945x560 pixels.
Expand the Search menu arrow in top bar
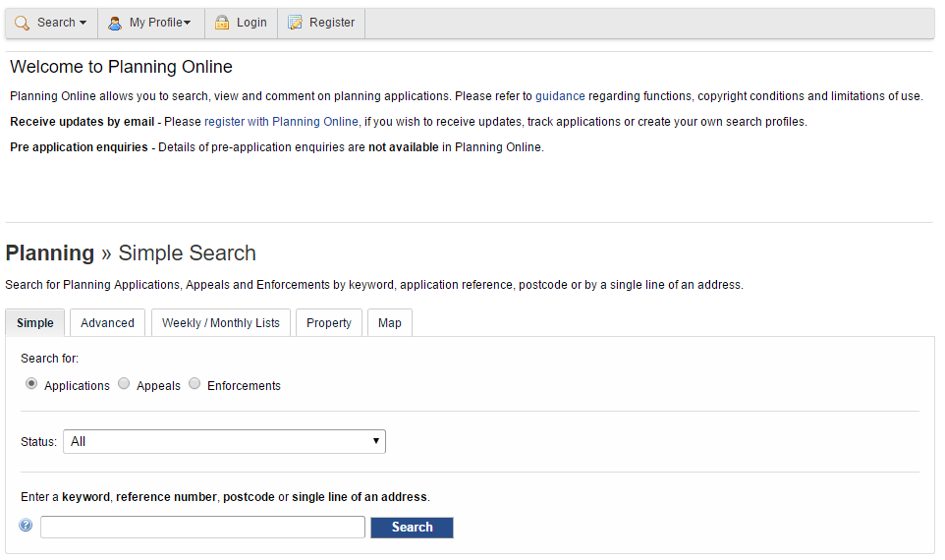click(83, 23)
